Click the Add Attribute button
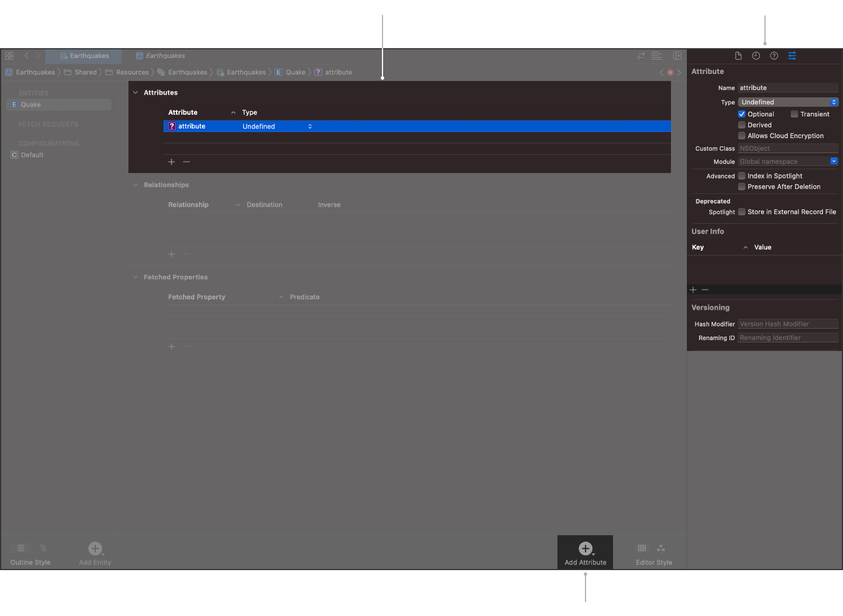This screenshot has width=843, height=616. (x=585, y=552)
